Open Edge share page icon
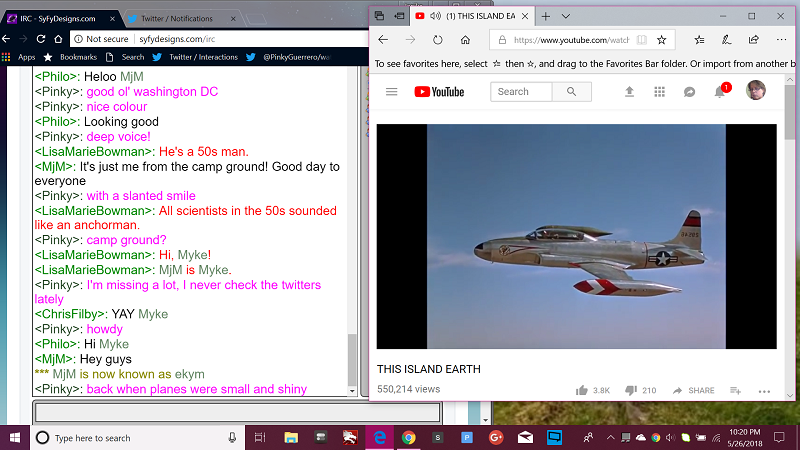The height and width of the screenshot is (450, 800). [x=754, y=40]
